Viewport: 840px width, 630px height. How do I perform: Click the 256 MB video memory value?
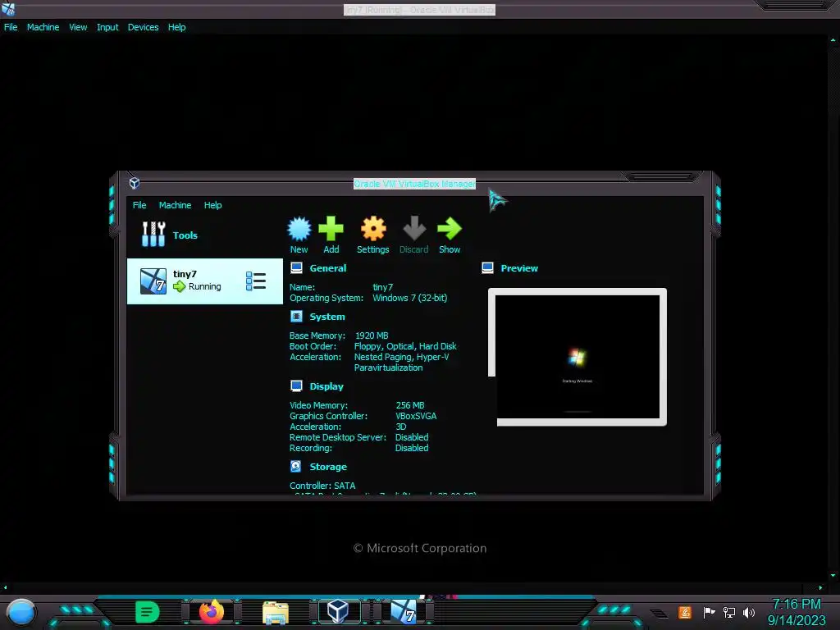pyautogui.click(x=410, y=405)
